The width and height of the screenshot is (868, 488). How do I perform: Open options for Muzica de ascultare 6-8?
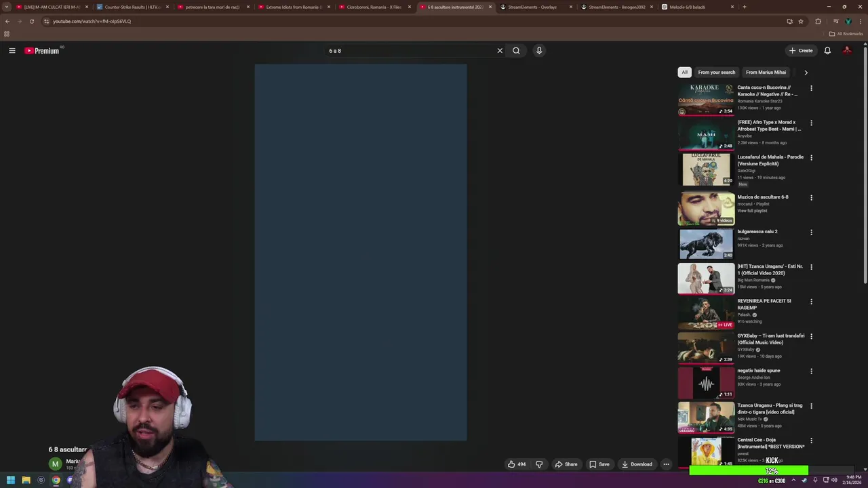pos(811,197)
